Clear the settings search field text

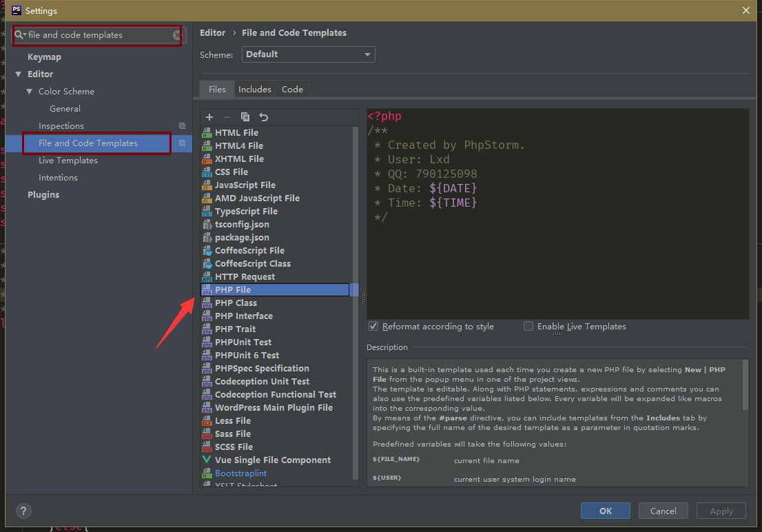point(177,34)
